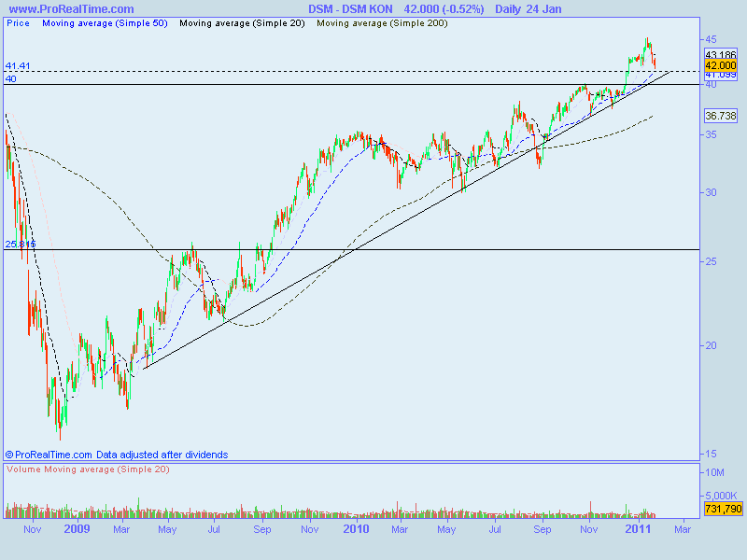
Task: Click the 45 price axis tick
Action: coord(711,39)
